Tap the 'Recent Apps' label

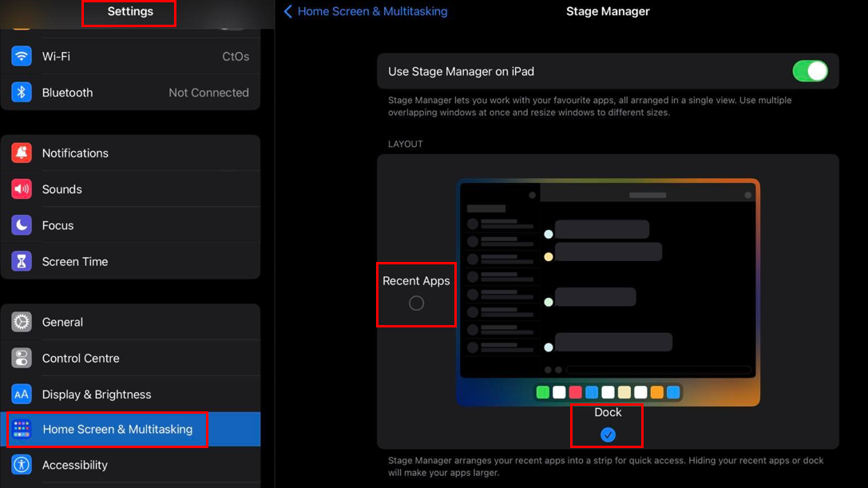(416, 281)
